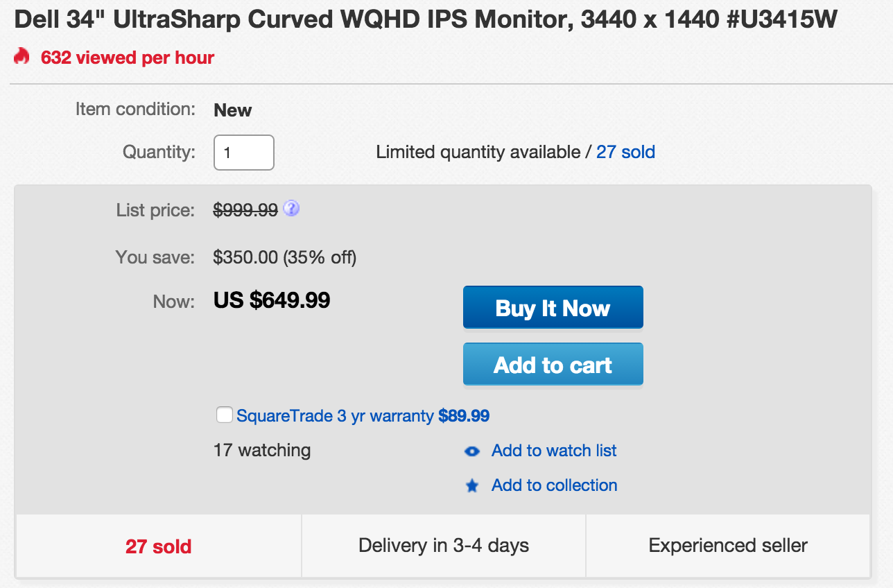893x588 pixels.
Task: Click the star collection icon
Action: pyautogui.click(x=472, y=485)
